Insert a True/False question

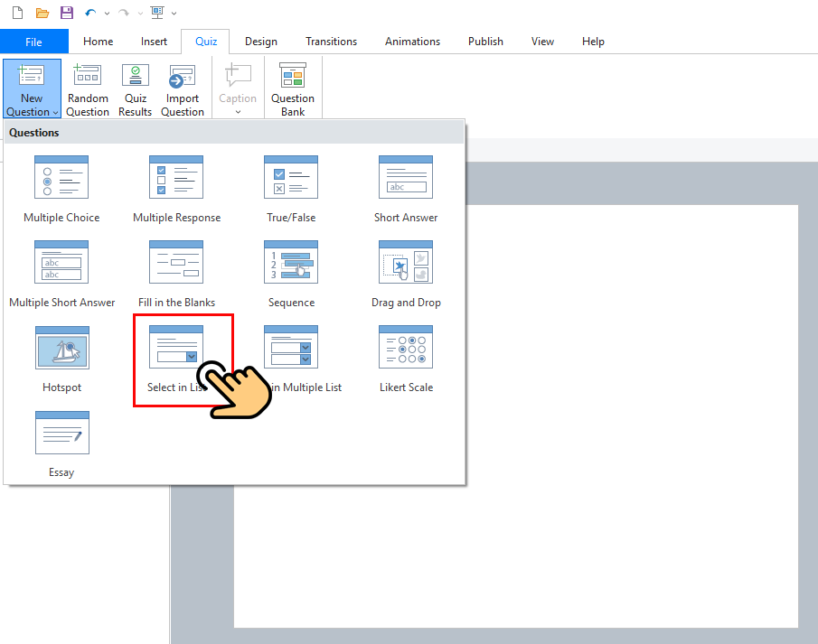click(x=291, y=190)
